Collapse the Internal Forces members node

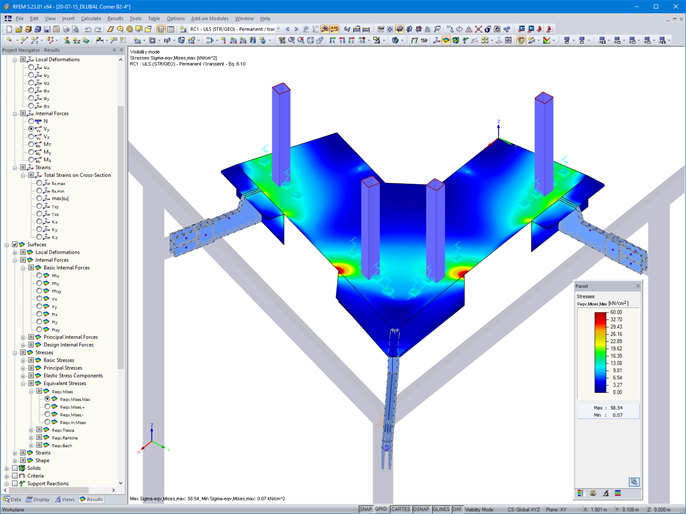tap(15, 113)
